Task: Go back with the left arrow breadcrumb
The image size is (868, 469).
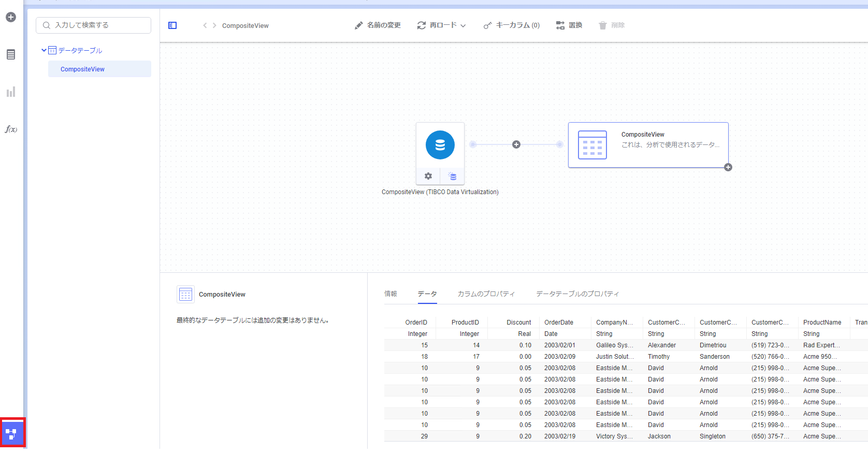Action: [205, 25]
